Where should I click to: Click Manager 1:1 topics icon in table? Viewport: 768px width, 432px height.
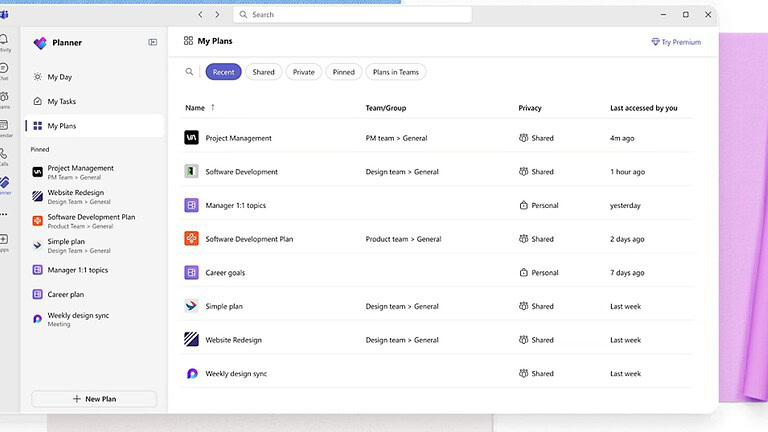coord(192,205)
